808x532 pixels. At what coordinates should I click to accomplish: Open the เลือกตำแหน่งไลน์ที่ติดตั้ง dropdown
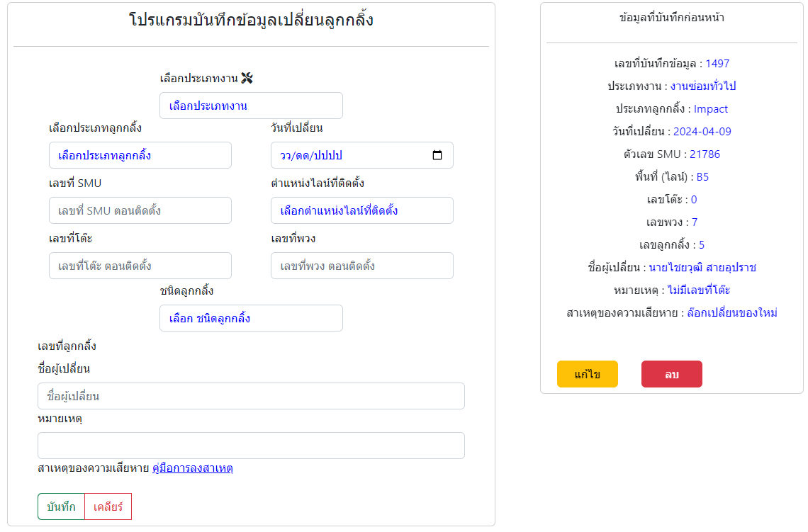click(361, 210)
